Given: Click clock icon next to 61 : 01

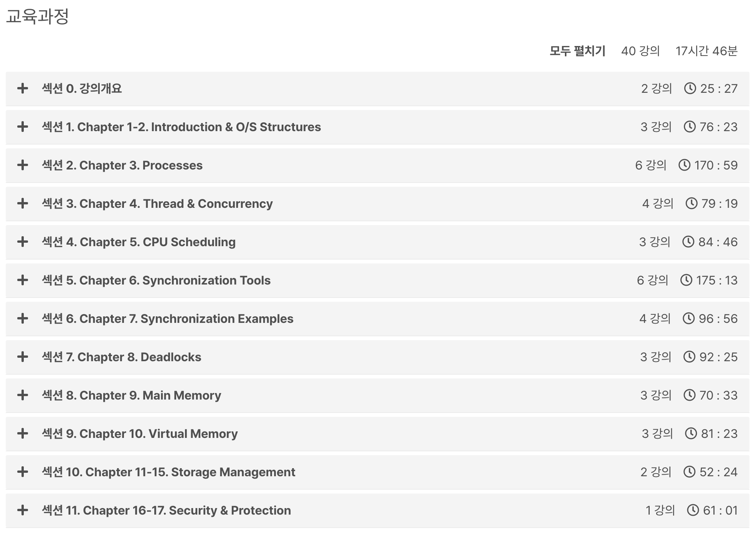Looking at the screenshot, I should pos(693,510).
